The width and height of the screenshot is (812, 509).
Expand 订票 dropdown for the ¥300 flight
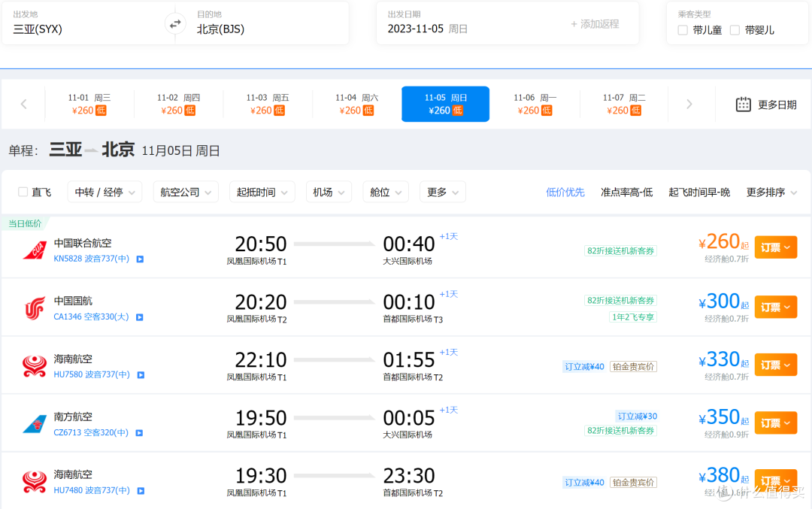pos(775,307)
